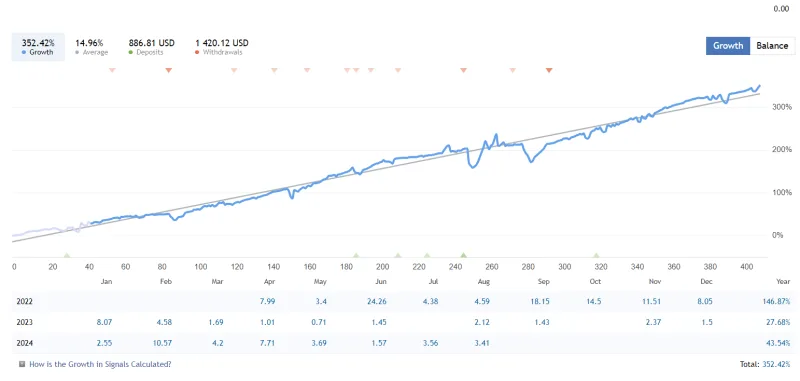Select the 2024 row label
The width and height of the screenshot is (800, 381).
click(24, 343)
